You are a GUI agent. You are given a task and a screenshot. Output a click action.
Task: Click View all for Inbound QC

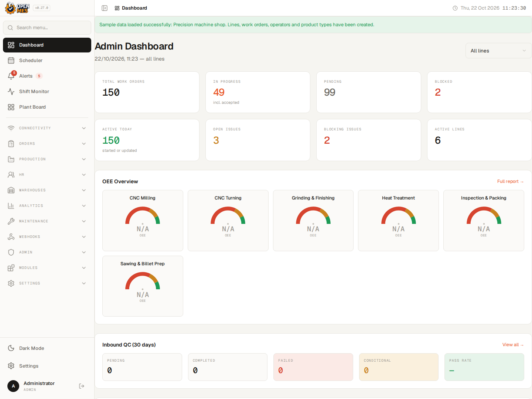513,345
